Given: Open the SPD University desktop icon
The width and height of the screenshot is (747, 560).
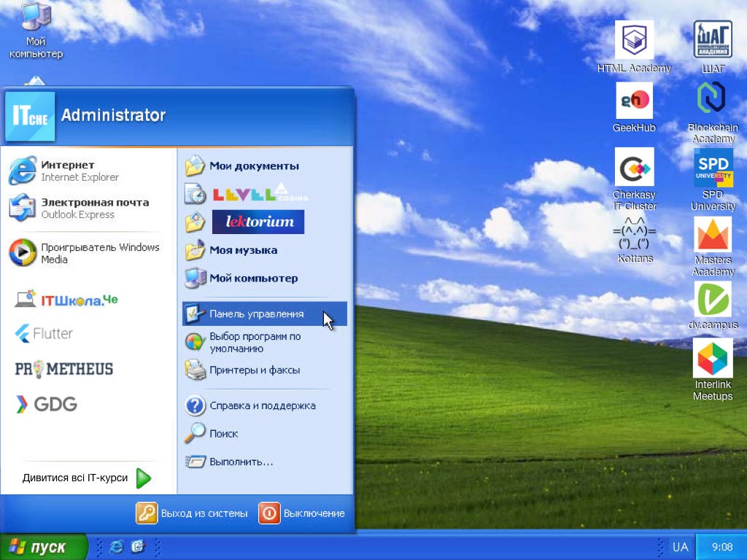Looking at the screenshot, I should click(x=713, y=179).
